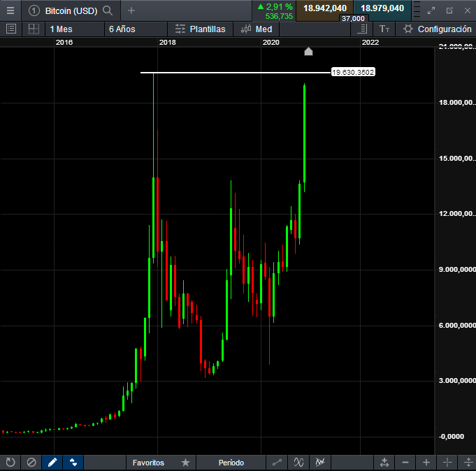The width and height of the screenshot is (476, 471).
Task: Click the vertical scale adjust icon
Action: (x=468, y=463)
